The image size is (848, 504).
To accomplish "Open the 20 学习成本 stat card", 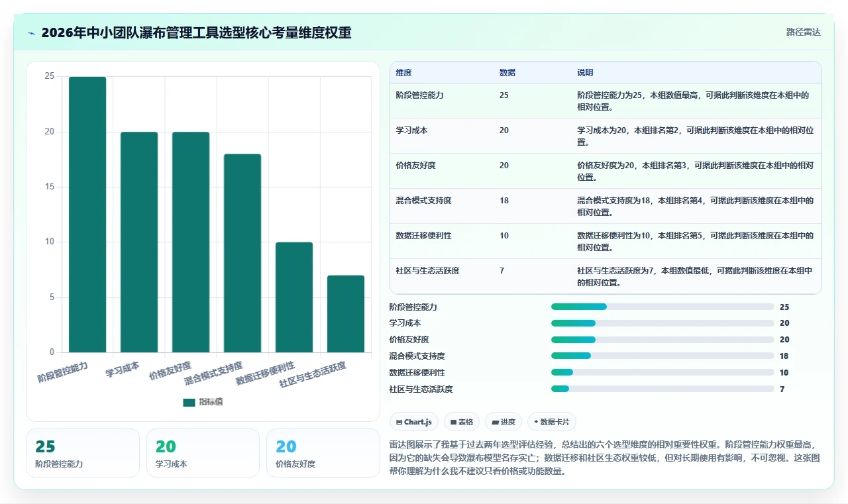I will click(x=203, y=453).
